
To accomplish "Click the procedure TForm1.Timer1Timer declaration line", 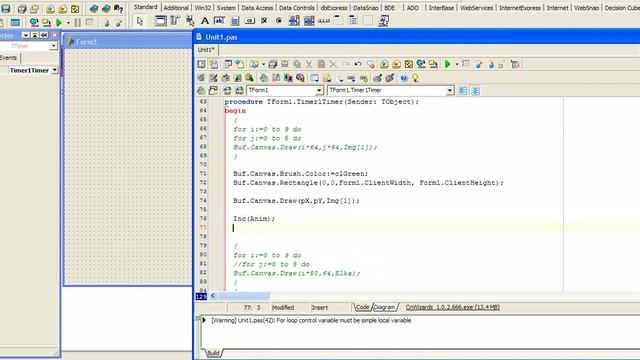I will (x=322, y=102).
